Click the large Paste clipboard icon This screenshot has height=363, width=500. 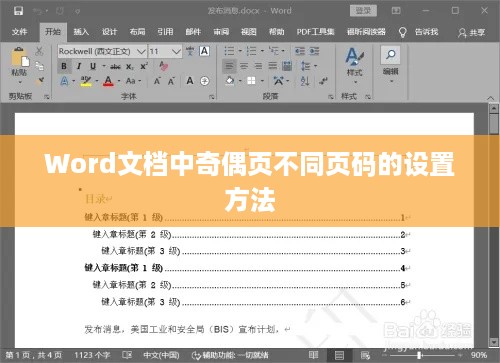(20, 57)
